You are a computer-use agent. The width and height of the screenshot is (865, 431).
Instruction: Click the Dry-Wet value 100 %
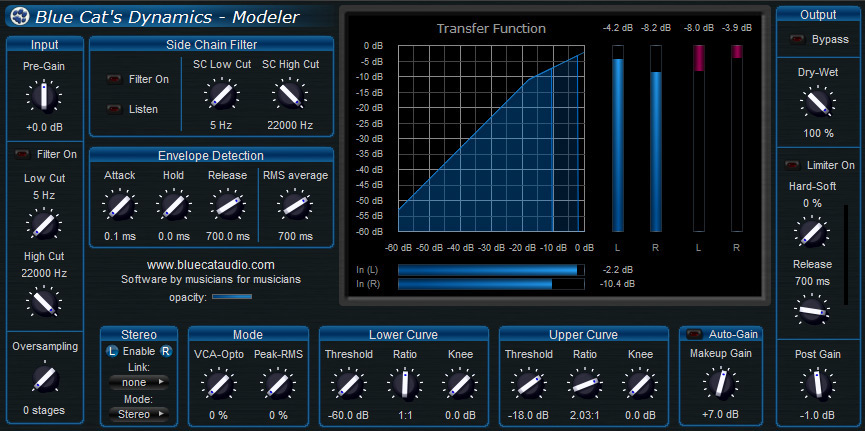pyautogui.click(x=818, y=134)
